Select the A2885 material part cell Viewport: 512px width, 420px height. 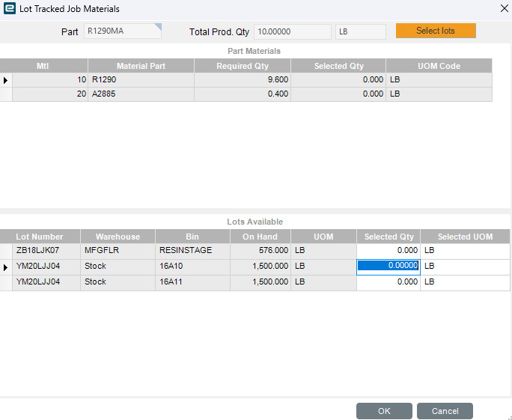(x=141, y=94)
